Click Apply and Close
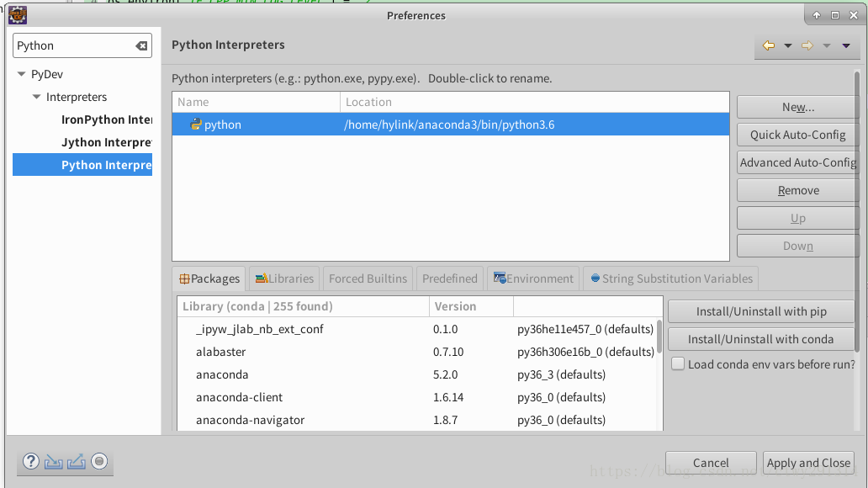The width and height of the screenshot is (868, 488). click(808, 463)
